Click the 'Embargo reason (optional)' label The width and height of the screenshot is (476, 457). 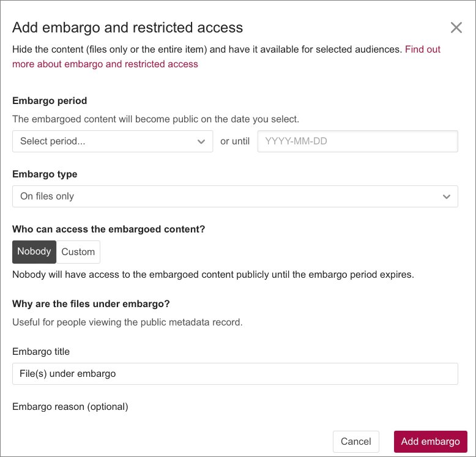coord(70,407)
